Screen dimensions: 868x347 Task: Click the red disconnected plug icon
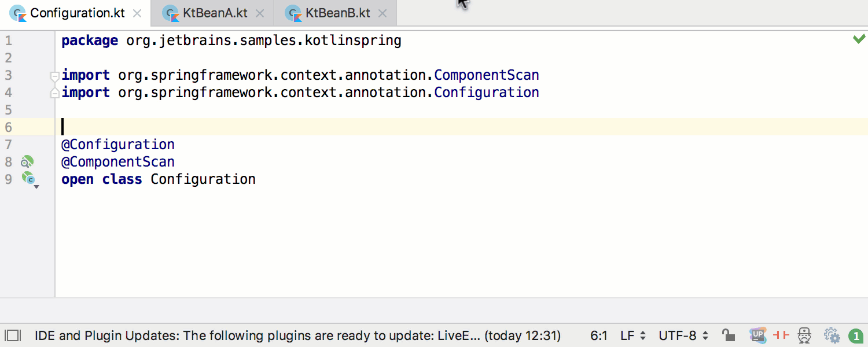coord(782,335)
